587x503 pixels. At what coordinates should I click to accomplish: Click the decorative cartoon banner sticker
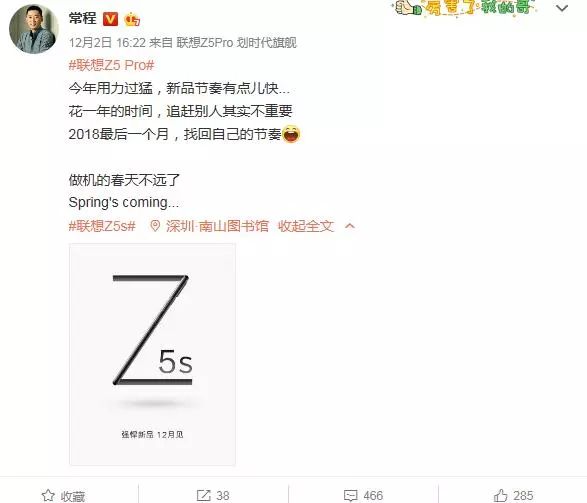465,7
